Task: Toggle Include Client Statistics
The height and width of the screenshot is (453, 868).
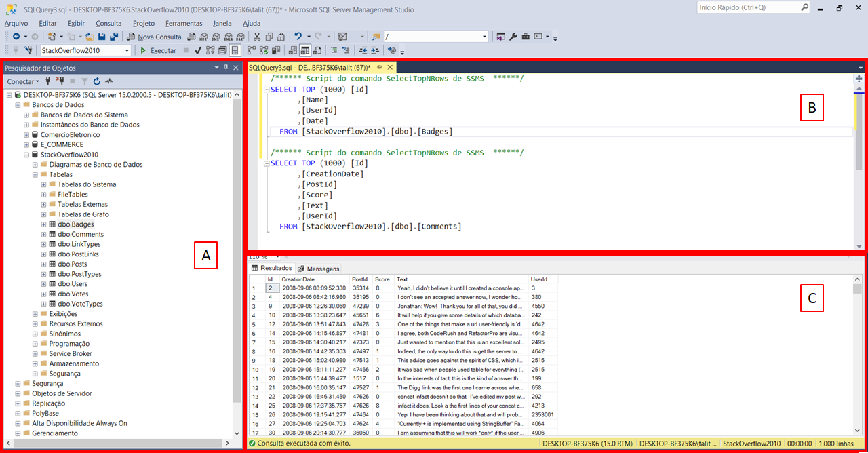Action: 276,50
